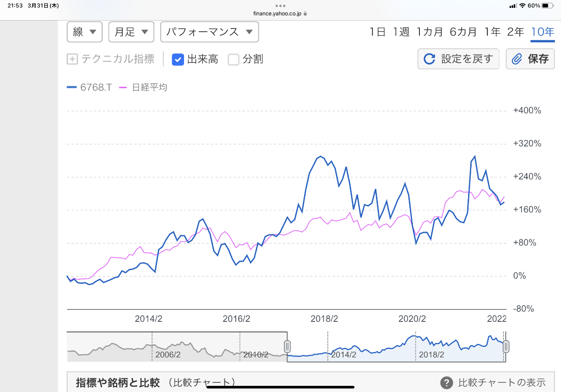Expand the パフォーマンス dropdown
561x392 pixels.
point(209,32)
